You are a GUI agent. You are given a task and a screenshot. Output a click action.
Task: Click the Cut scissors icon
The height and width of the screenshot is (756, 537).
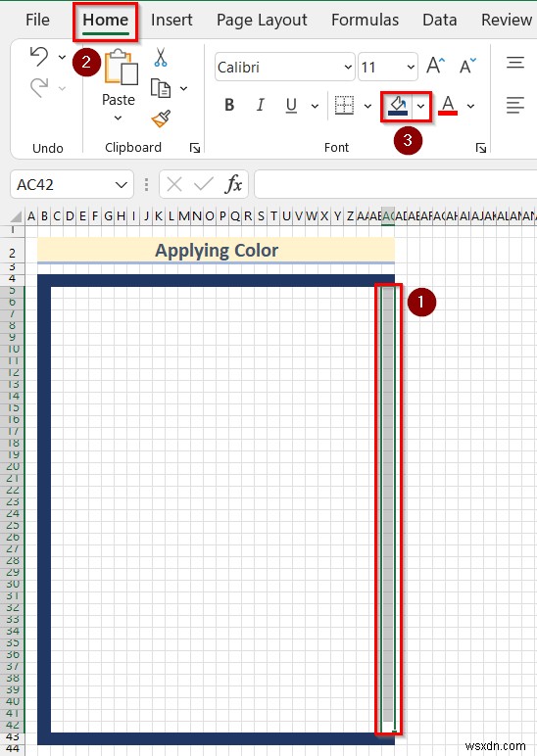pos(160,57)
